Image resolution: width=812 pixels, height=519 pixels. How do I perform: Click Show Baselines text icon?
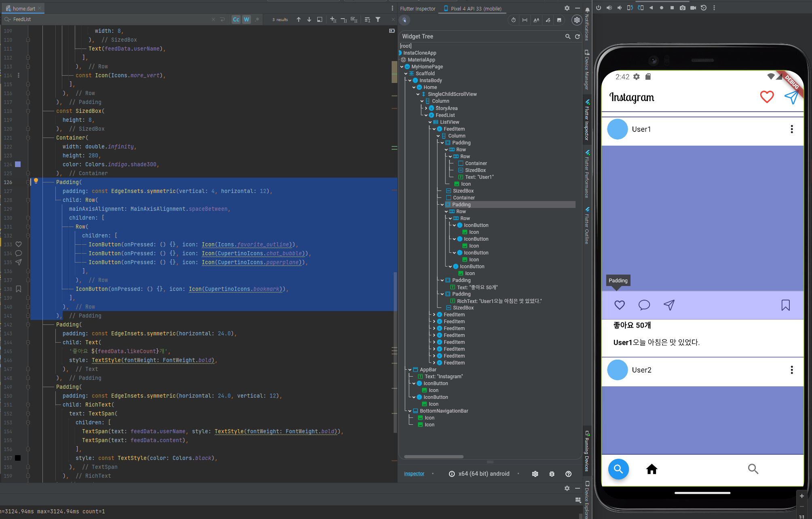point(536,20)
